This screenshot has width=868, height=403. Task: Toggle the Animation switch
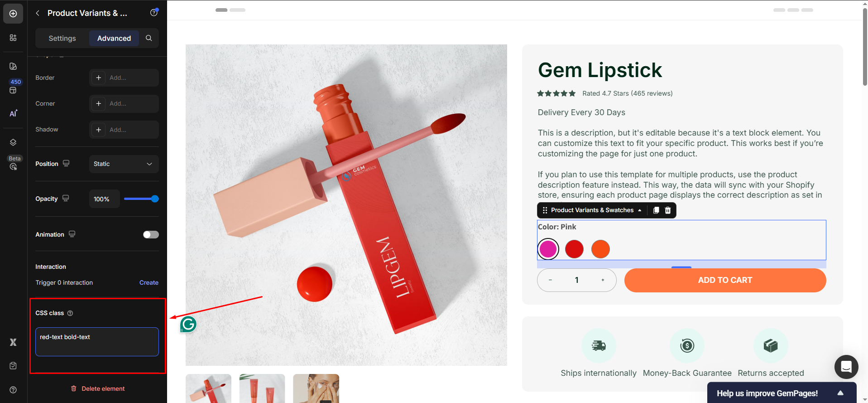click(151, 234)
